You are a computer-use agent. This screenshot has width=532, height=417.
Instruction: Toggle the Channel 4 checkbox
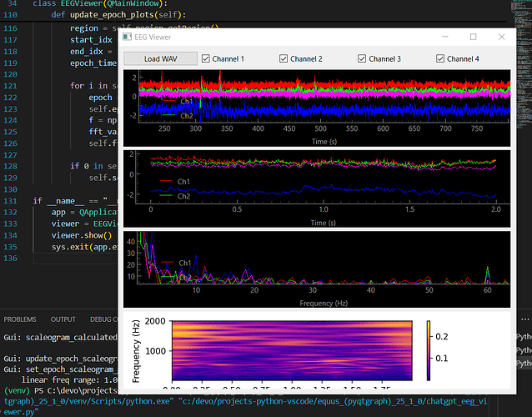[x=440, y=58]
